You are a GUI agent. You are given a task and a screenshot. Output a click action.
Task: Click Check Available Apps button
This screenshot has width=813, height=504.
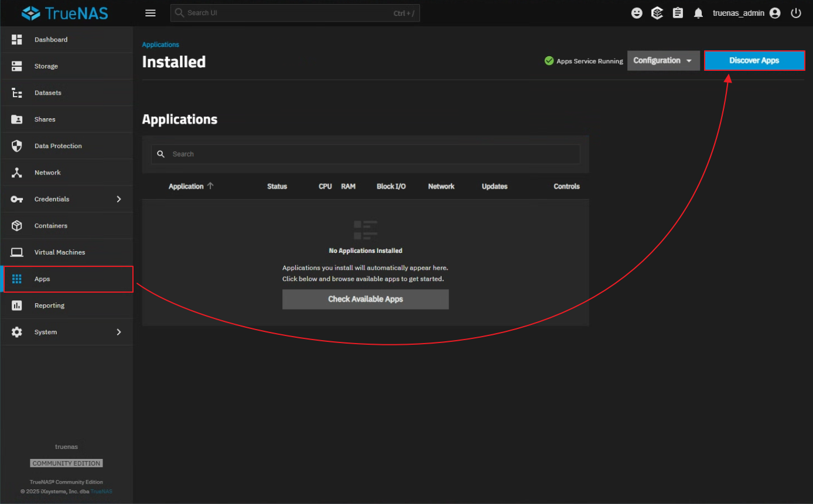(365, 299)
